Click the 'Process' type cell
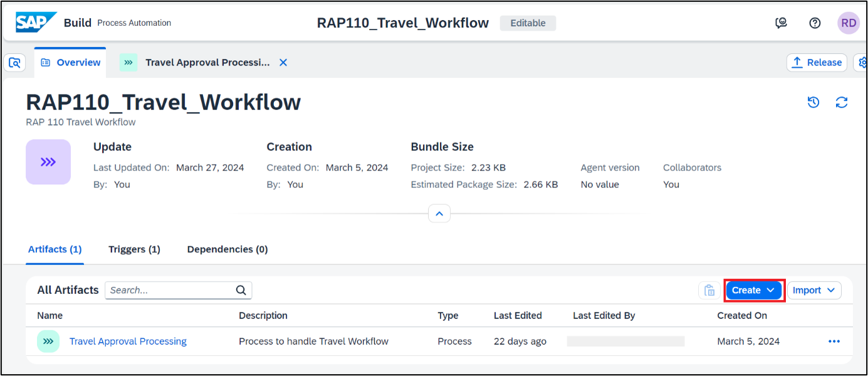The width and height of the screenshot is (868, 376). tap(454, 342)
